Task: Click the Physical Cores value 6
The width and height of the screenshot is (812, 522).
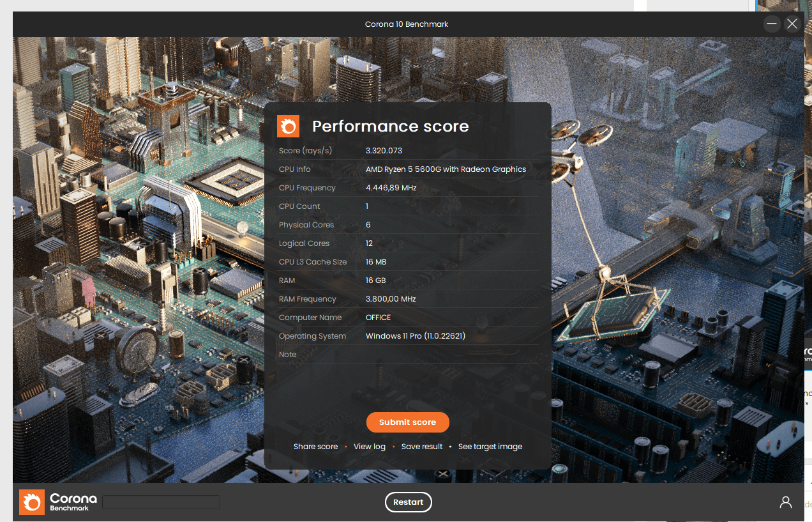Action: click(368, 225)
